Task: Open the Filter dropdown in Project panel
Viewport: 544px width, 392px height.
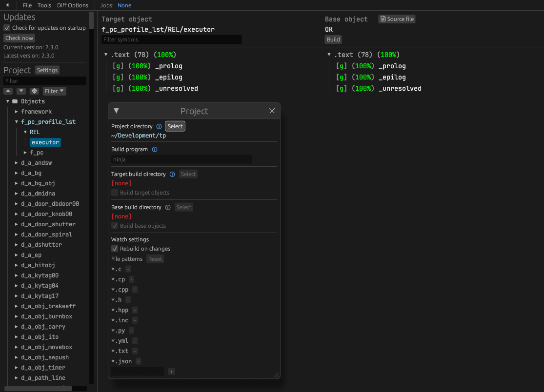Action: coord(54,91)
